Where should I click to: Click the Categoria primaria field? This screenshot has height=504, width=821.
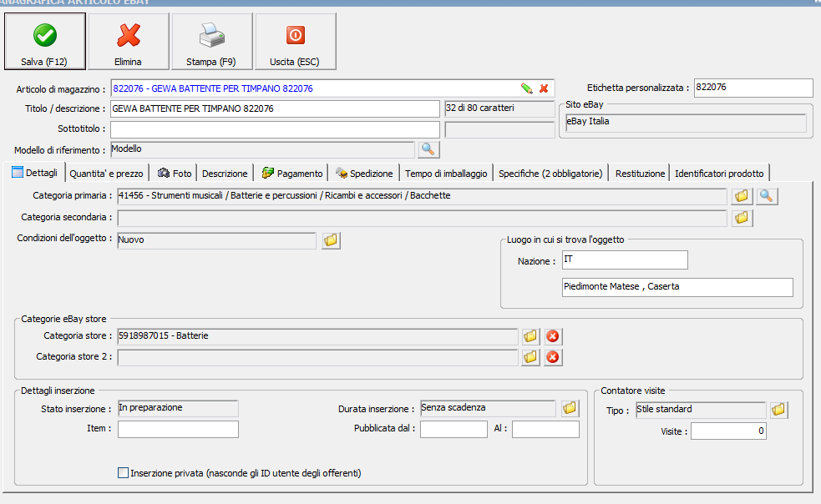point(422,196)
